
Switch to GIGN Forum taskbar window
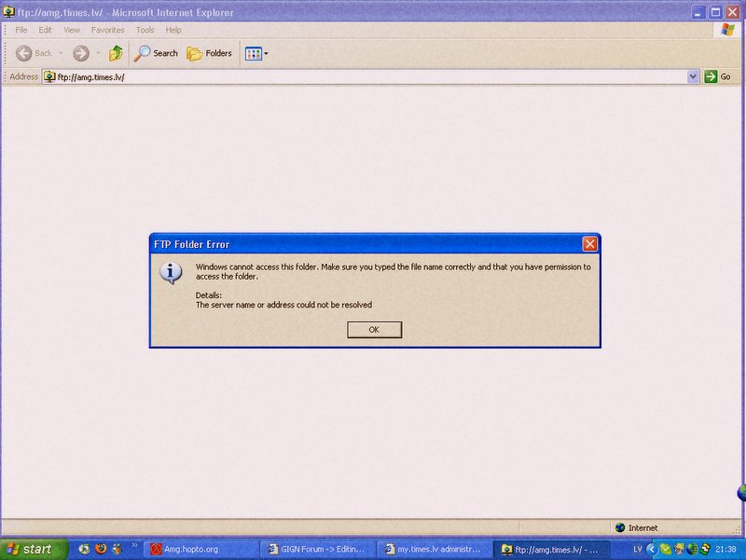coord(317,550)
